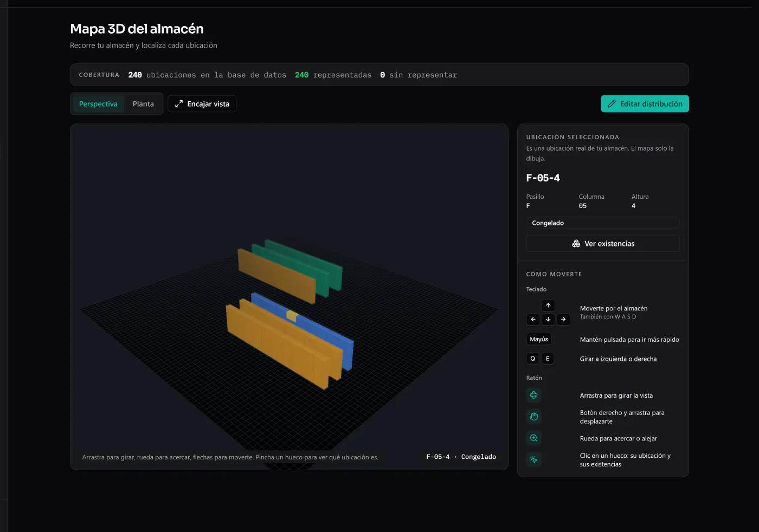Viewport: 759px width, 532px height.
Task: Click the E key icon for rotating right
Action: pos(548,359)
